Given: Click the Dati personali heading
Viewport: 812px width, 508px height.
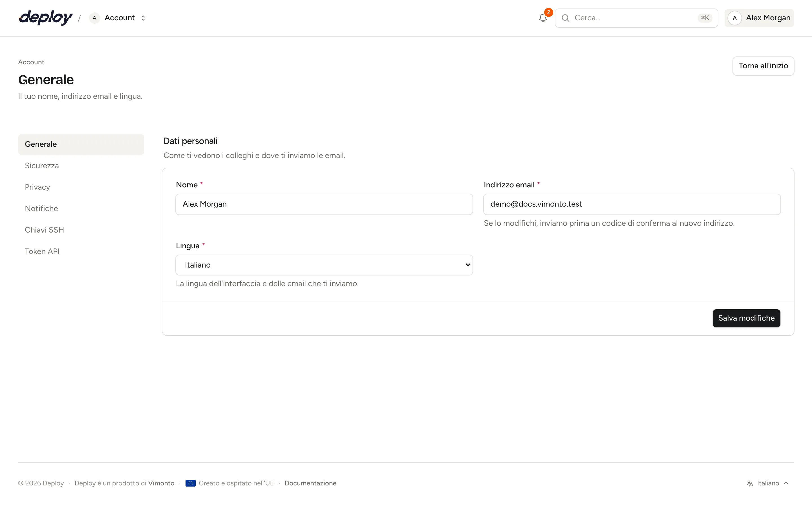Looking at the screenshot, I should [191, 141].
